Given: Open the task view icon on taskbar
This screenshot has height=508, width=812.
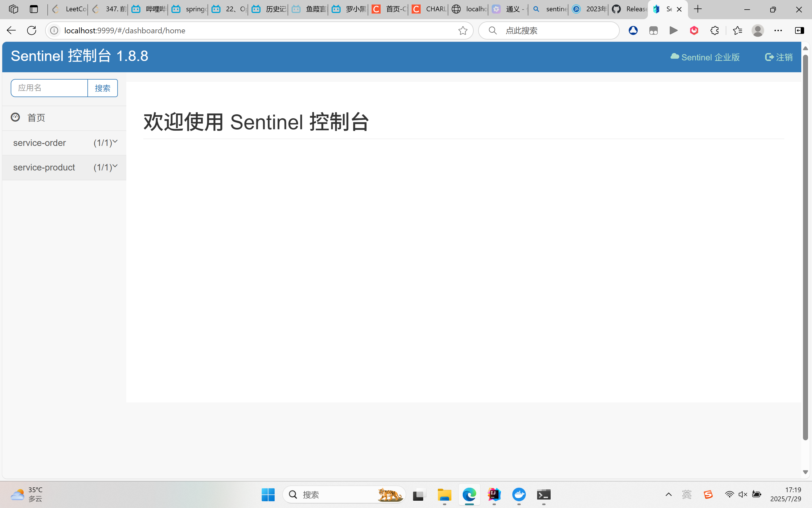Looking at the screenshot, I should (419, 494).
